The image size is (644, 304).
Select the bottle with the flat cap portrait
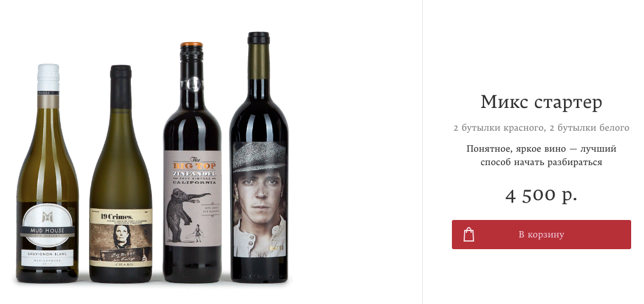[259, 158]
